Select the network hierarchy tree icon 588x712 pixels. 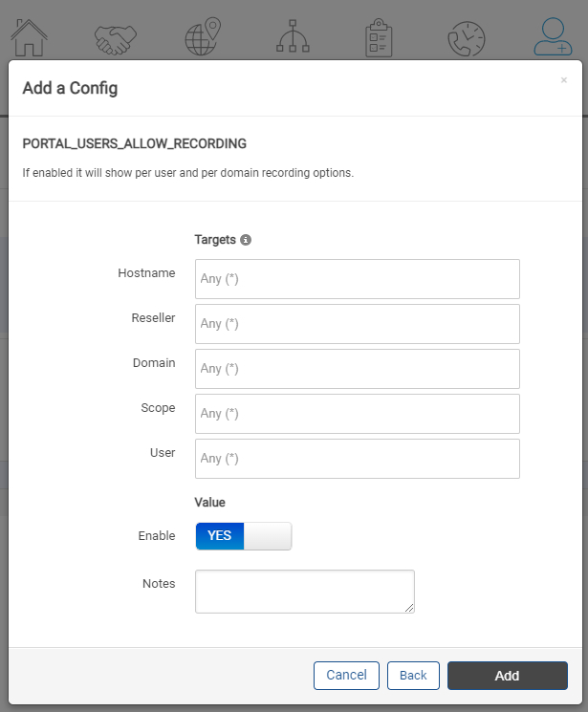click(x=293, y=36)
